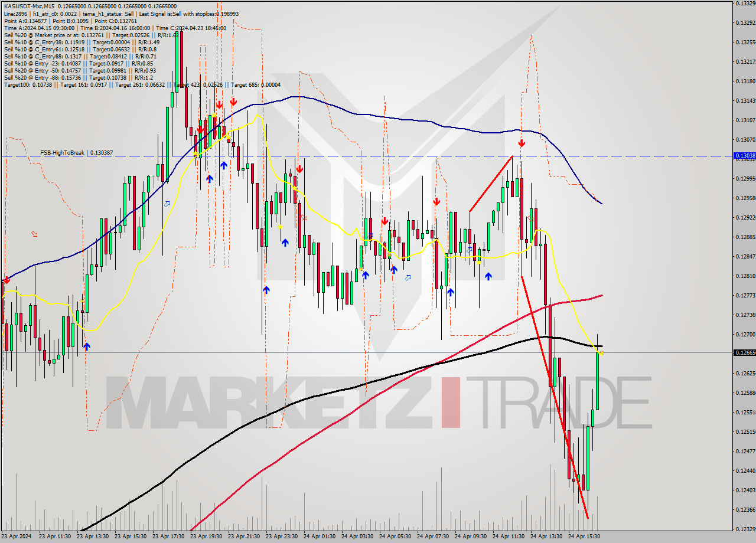Select the hollow blue arrow near 24 Apr 05:30
This screenshot has width=756, height=543.
click(408, 277)
